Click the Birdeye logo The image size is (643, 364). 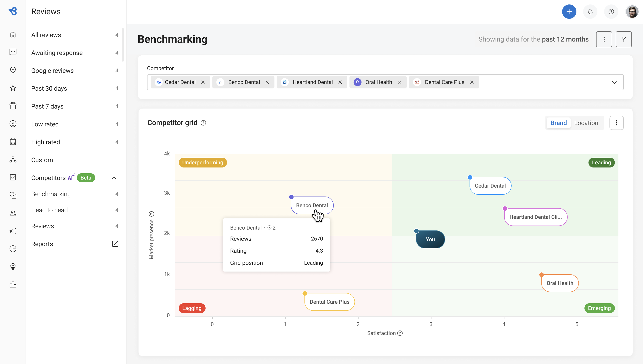pos(13,11)
